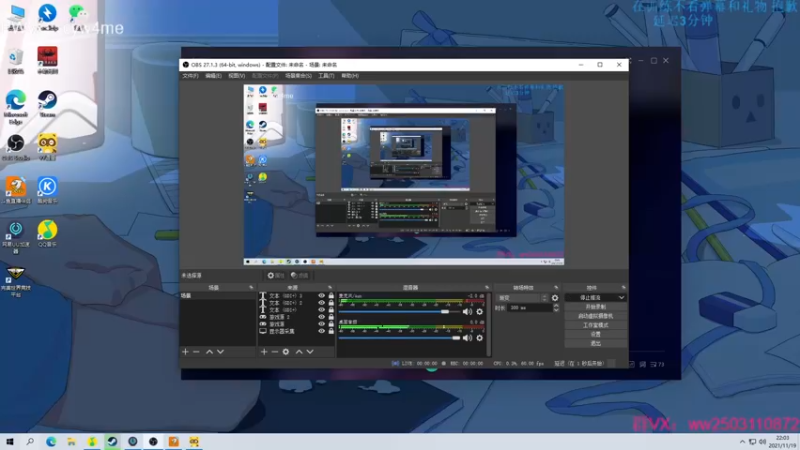Toggle lock on 显示器采集 source
Screen dimensions: 800x450
coord(331,331)
